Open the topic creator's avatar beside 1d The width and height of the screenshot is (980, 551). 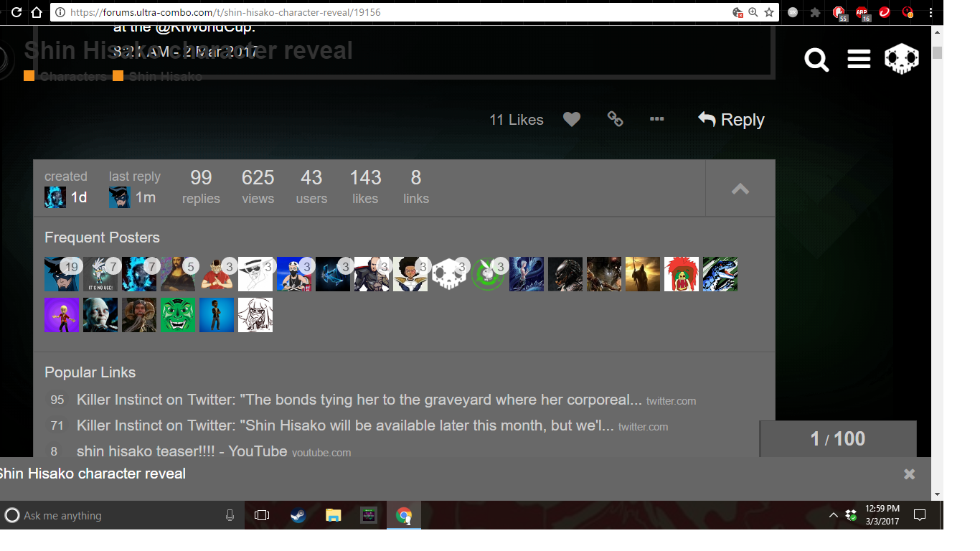point(55,197)
